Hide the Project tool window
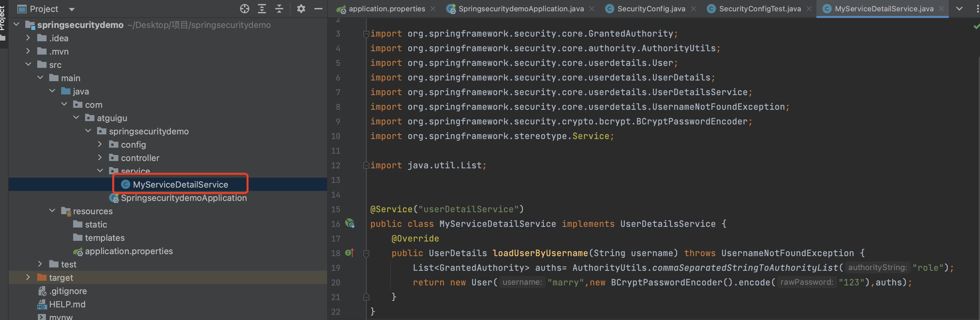Viewport: 980px width, 320px height. coord(318,9)
